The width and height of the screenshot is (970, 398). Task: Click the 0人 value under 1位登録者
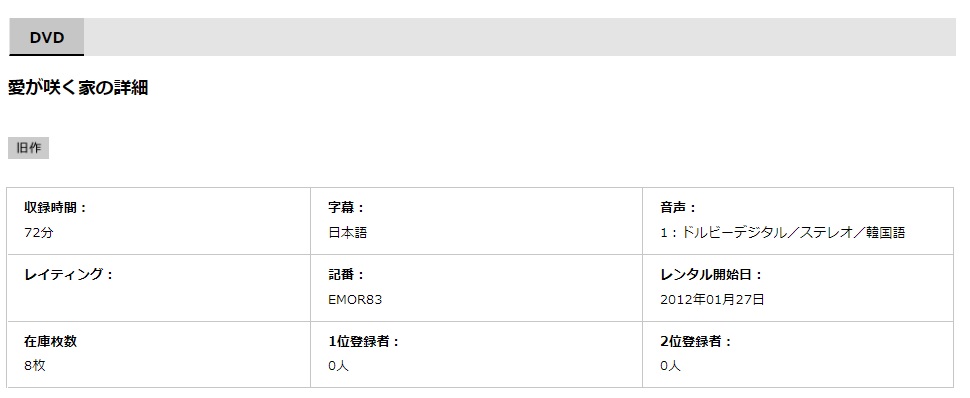(x=338, y=366)
